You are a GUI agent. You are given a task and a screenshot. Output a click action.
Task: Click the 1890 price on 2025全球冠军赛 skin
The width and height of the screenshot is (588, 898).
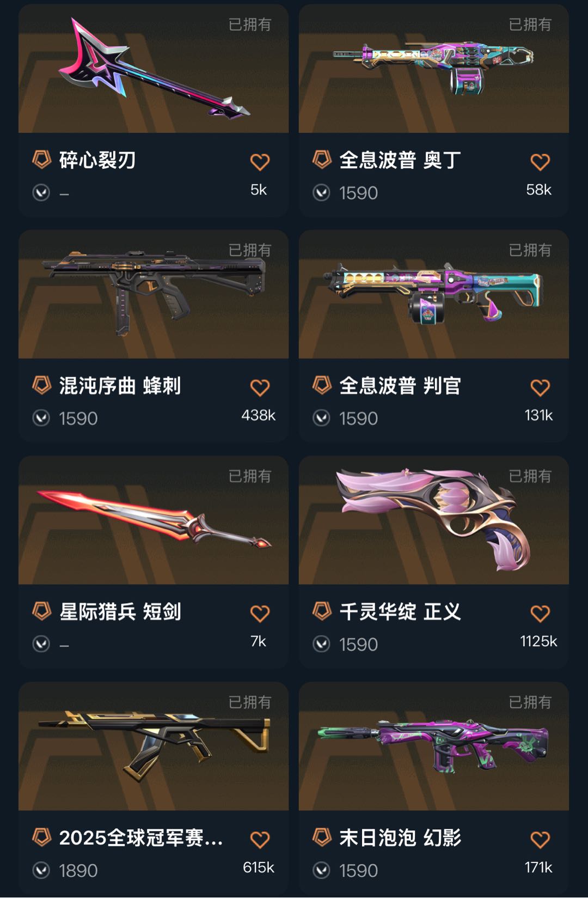(x=78, y=871)
